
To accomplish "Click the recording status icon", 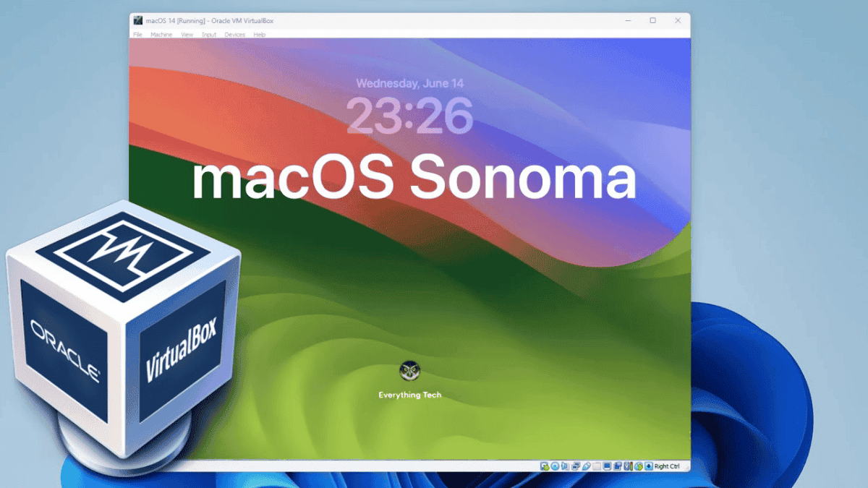I will point(618,466).
